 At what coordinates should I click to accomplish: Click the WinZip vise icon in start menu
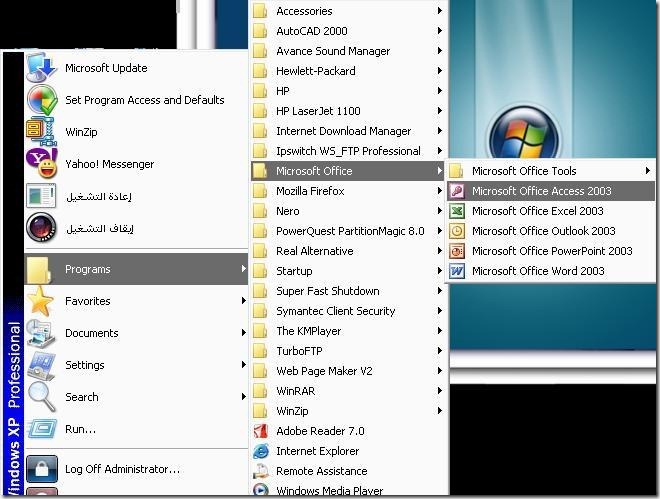click(x=41, y=132)
